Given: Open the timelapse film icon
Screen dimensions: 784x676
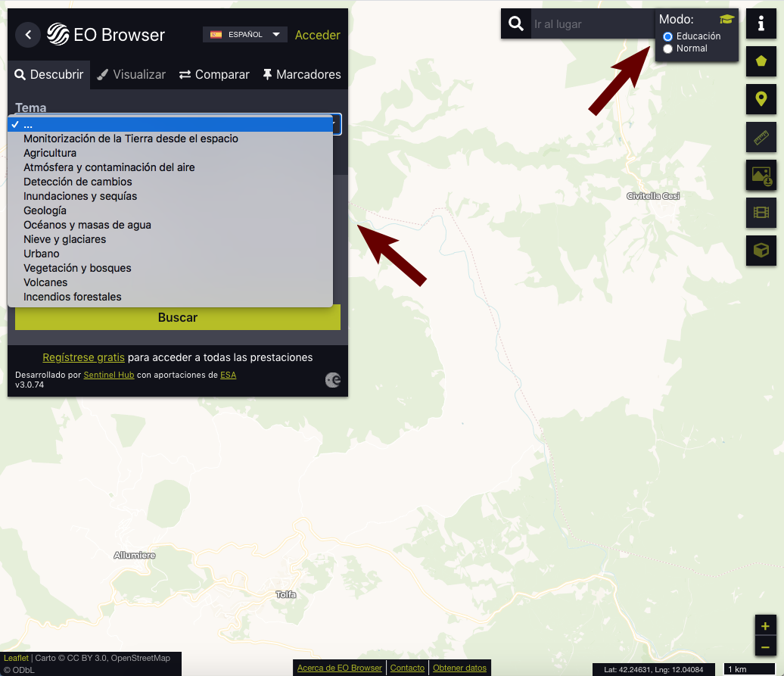Looking at the screenshot, I should [x=761, y=213].
